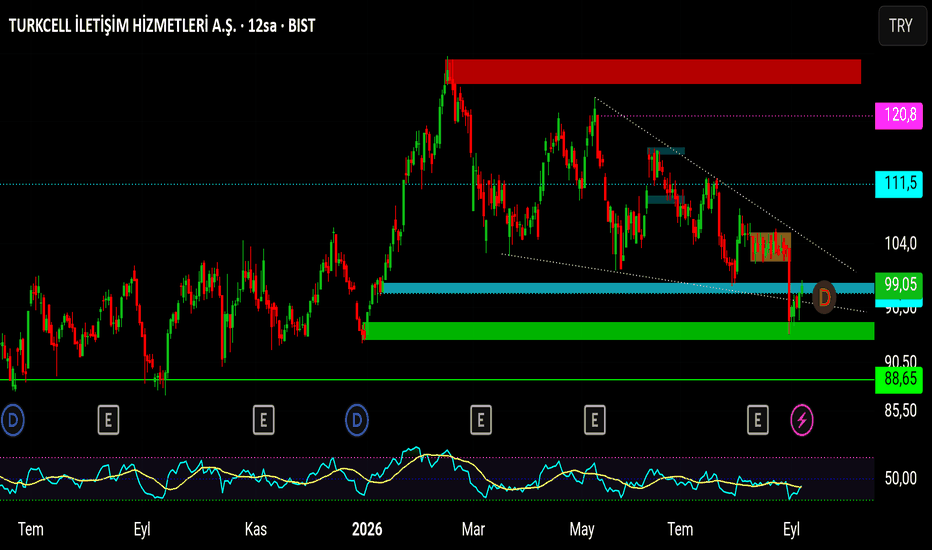Viewport: 932px width, 550px height.
Task: Click the Turkcell symbol title text
Action: click(x=162, y=26)
